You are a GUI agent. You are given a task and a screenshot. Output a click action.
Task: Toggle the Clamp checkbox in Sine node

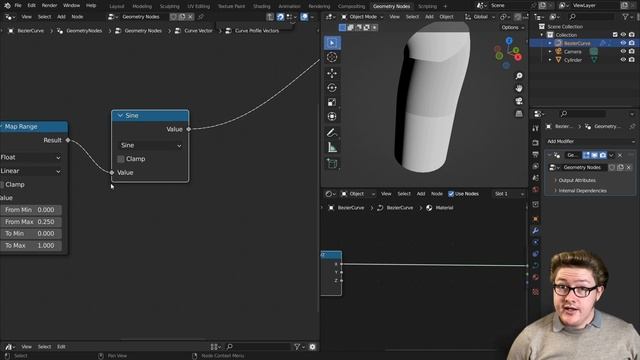coord(121,159)
